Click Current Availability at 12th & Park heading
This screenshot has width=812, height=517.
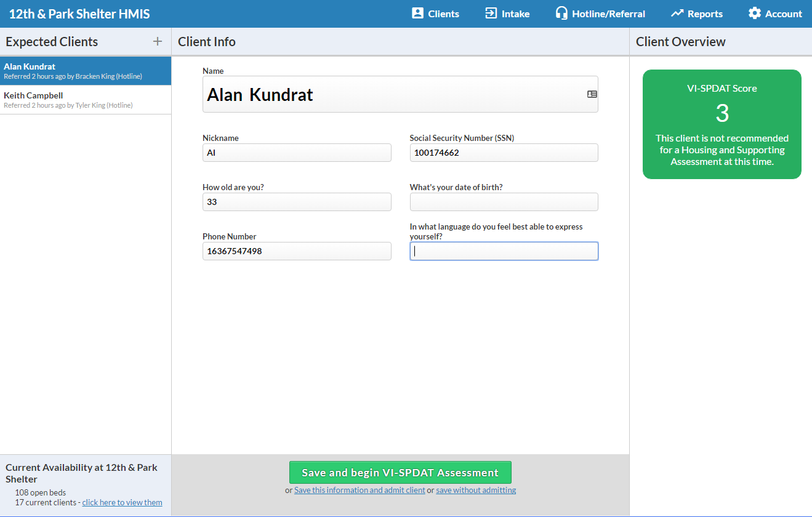click(81, 473)
